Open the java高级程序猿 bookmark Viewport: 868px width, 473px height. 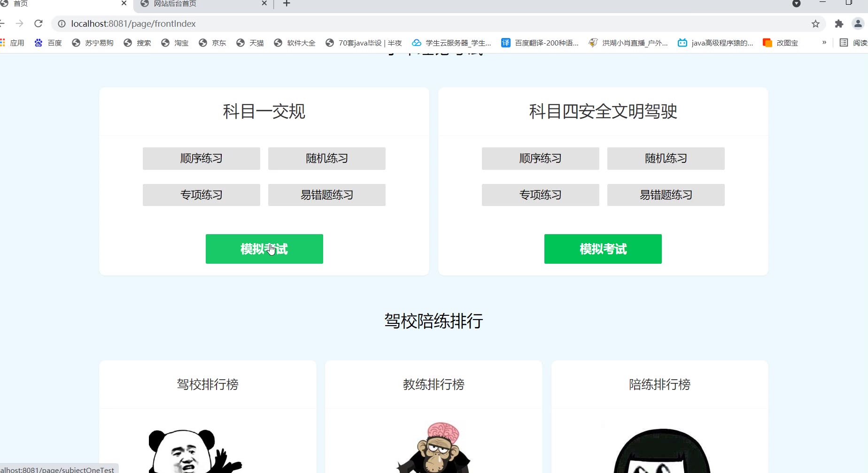pyautogui.click(x=715, y=43)
